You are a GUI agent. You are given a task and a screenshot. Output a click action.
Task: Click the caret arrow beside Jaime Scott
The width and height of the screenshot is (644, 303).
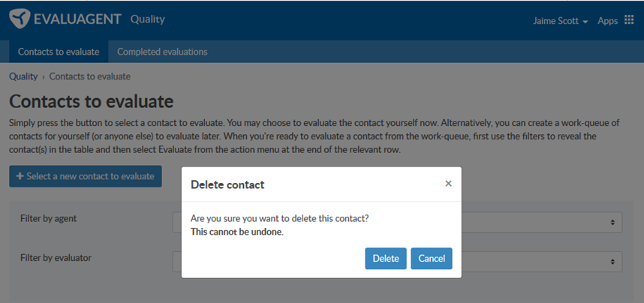(585, 22)
